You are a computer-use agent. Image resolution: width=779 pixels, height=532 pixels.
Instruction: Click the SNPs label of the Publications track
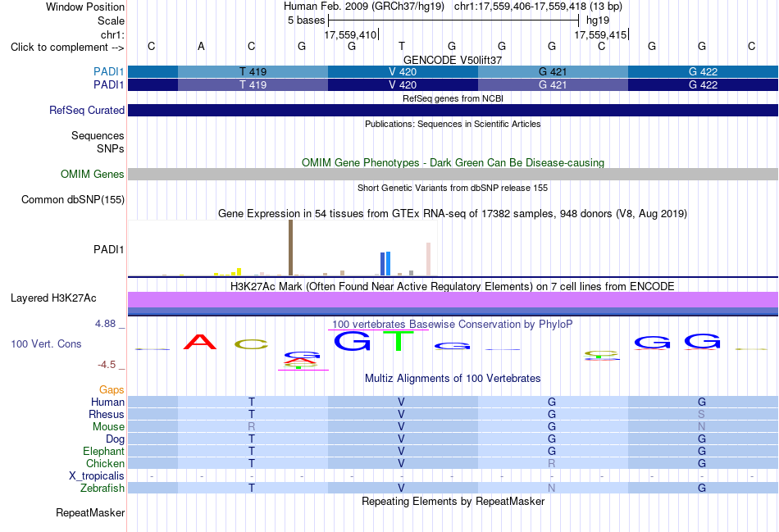pyautogui.click(x=111, y=148)
